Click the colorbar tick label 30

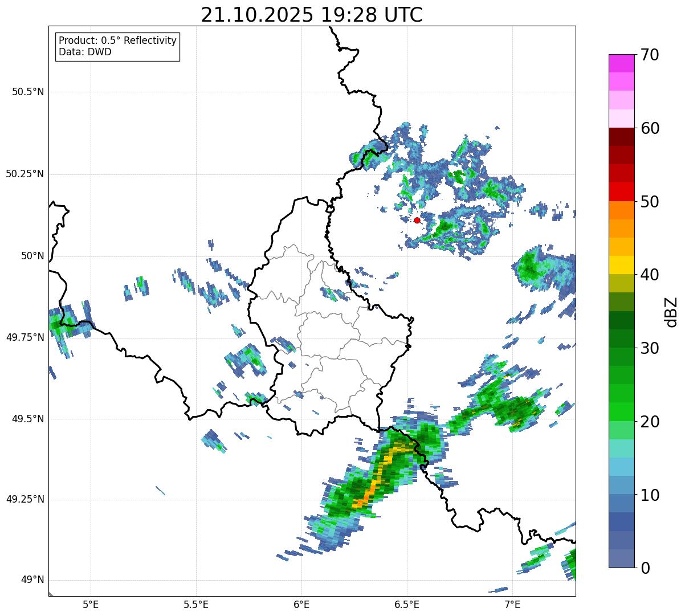[x=650, y=348]
